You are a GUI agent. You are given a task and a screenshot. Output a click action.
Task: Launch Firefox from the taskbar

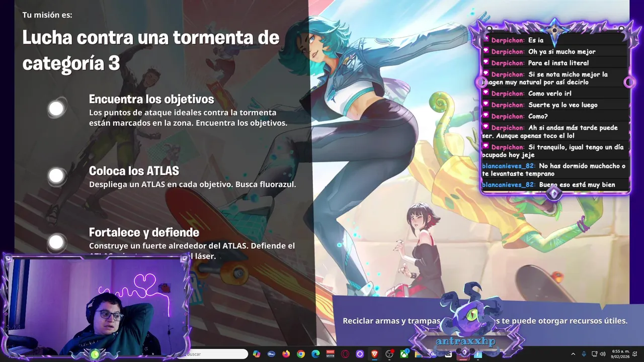[286, 354]
